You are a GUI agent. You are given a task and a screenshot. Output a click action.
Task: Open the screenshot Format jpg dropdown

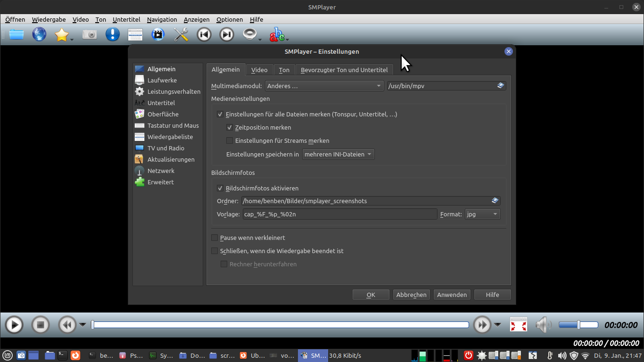point(482,214)
